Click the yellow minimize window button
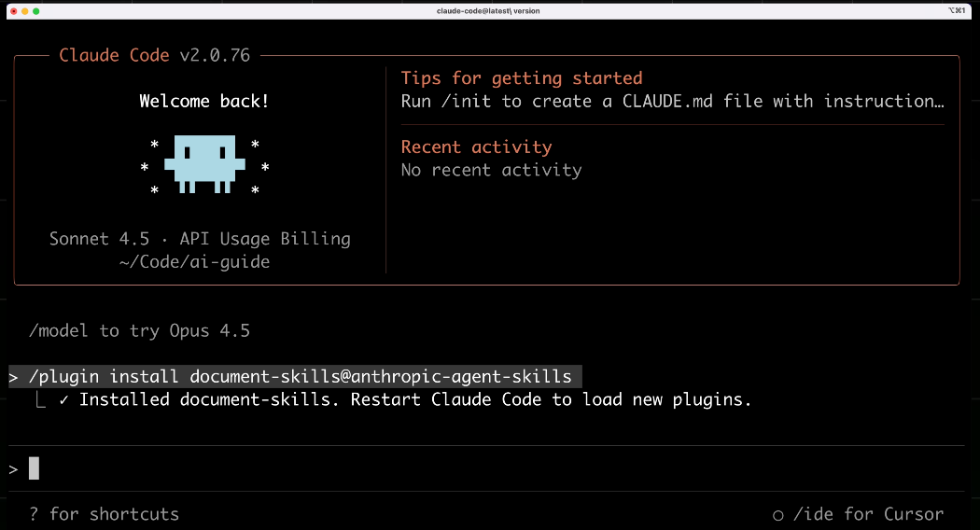Screen dimensions: 980x530 pyautogui.click(x=25, y=11)
